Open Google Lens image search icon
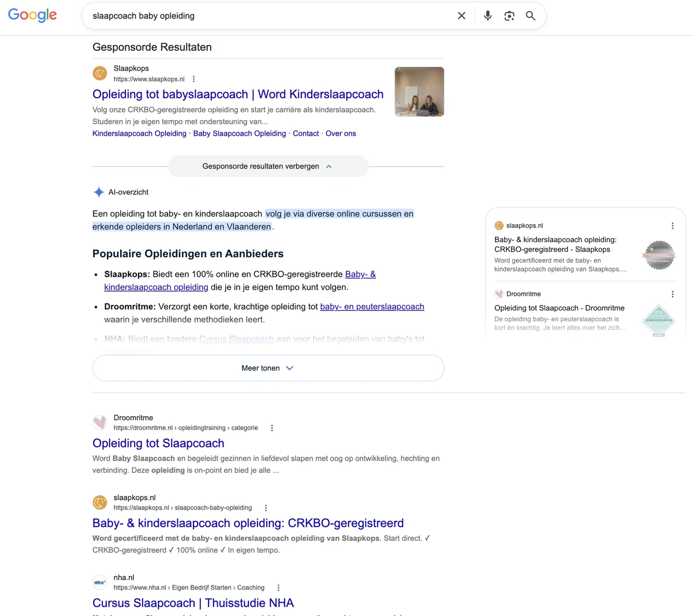The height and width of the screenshot is (616, 693). [509, 16]
